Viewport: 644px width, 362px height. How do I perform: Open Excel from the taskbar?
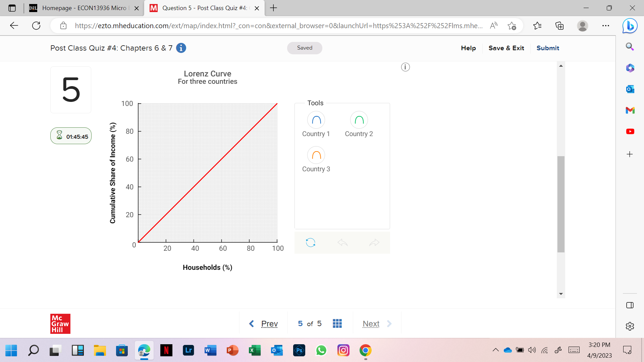(x=255, y=350)
